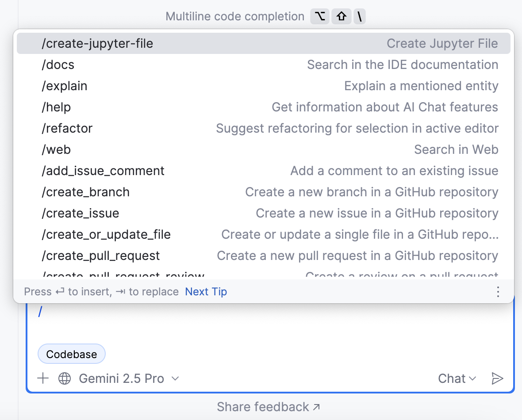Click the Next Tip link
This screenshot has width=522, height=420.
(206, 292)
